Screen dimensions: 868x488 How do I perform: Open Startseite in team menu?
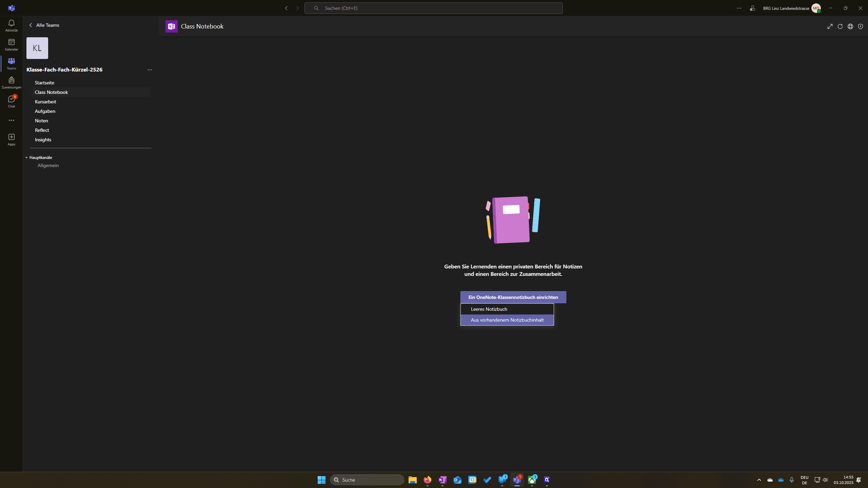point(91,83)
